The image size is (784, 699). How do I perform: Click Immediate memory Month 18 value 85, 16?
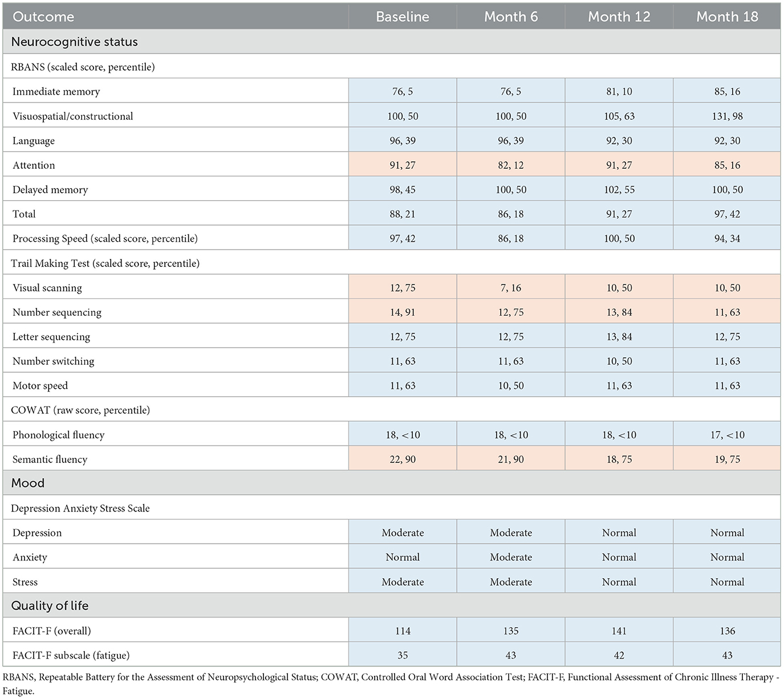728,91
